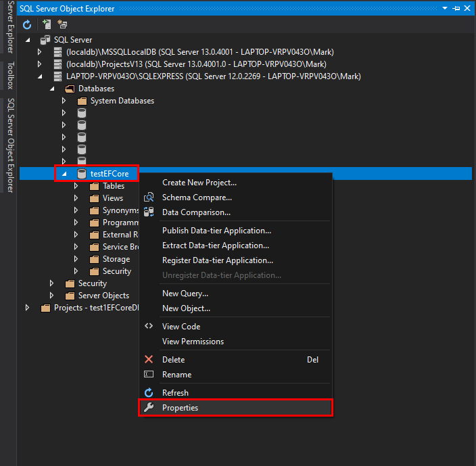
Task: Click the Server Objects folder icon
Action: click(x=70, y=296)
